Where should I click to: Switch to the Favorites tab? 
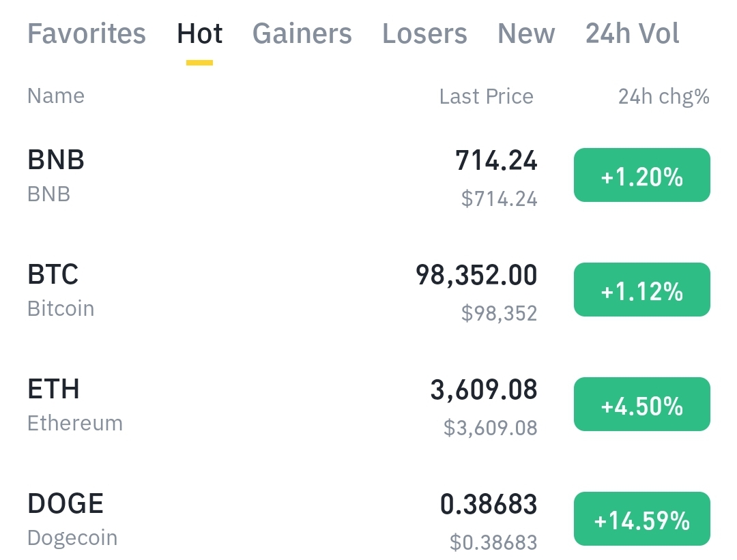(x=87, y=33)
